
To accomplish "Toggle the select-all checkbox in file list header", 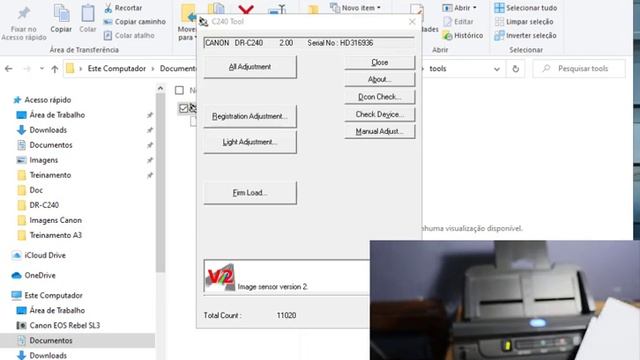I will (179, 90).
